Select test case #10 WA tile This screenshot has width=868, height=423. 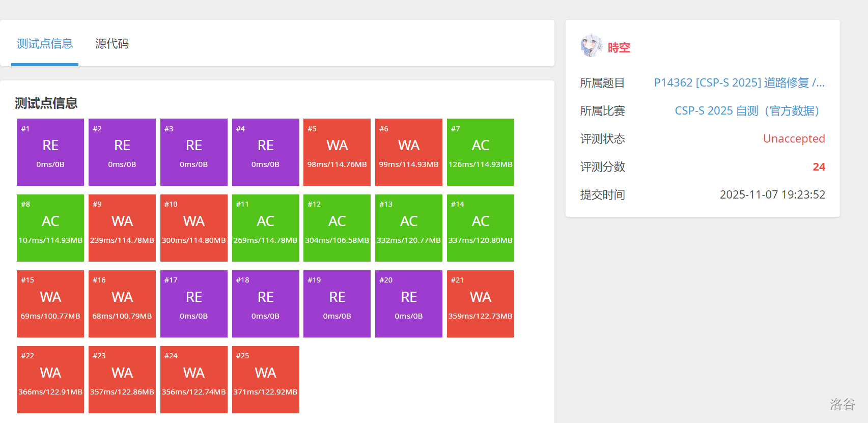tap(193, 228)
